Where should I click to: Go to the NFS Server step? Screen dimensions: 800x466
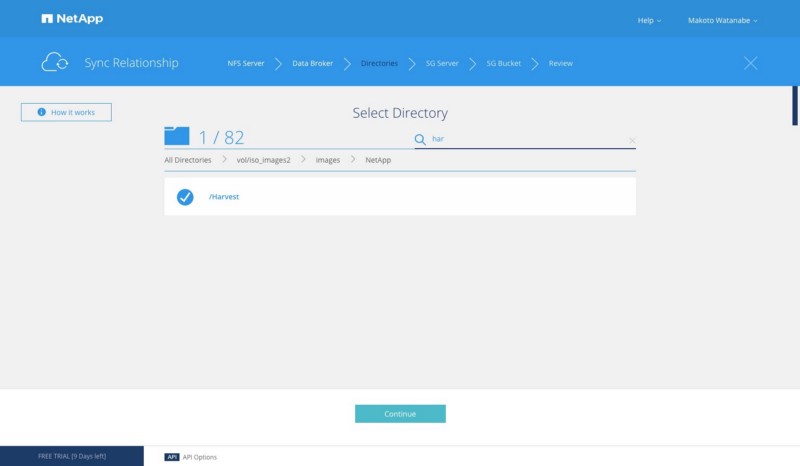[x=246, y=63]
